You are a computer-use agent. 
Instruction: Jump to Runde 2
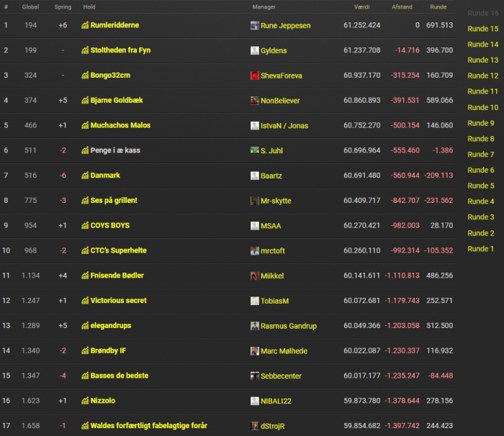[481, 233]
